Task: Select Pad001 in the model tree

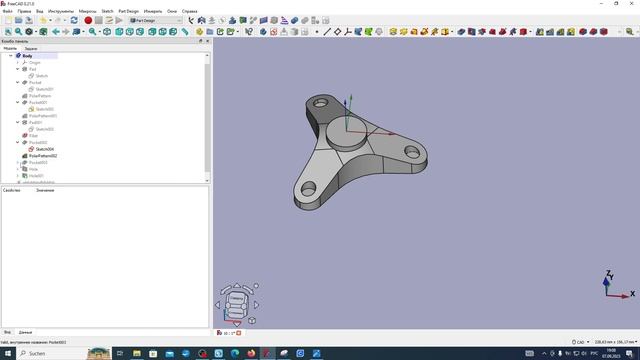Action: pos(36,122)
